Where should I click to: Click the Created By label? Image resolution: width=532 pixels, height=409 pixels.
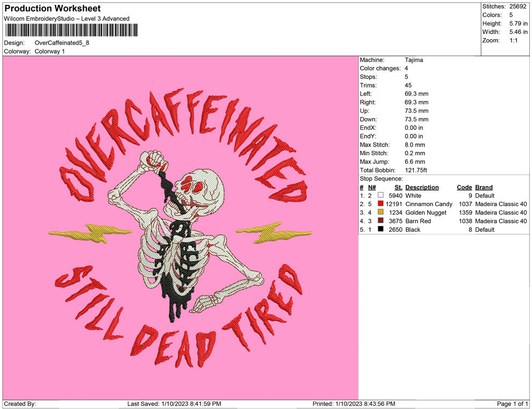pyautogui.click(x=20, y=404)
